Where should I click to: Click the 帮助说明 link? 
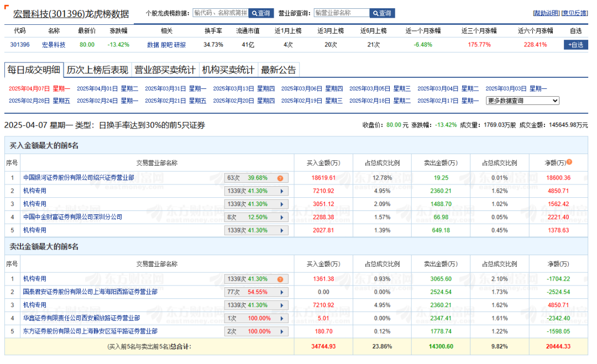point(546,13)
